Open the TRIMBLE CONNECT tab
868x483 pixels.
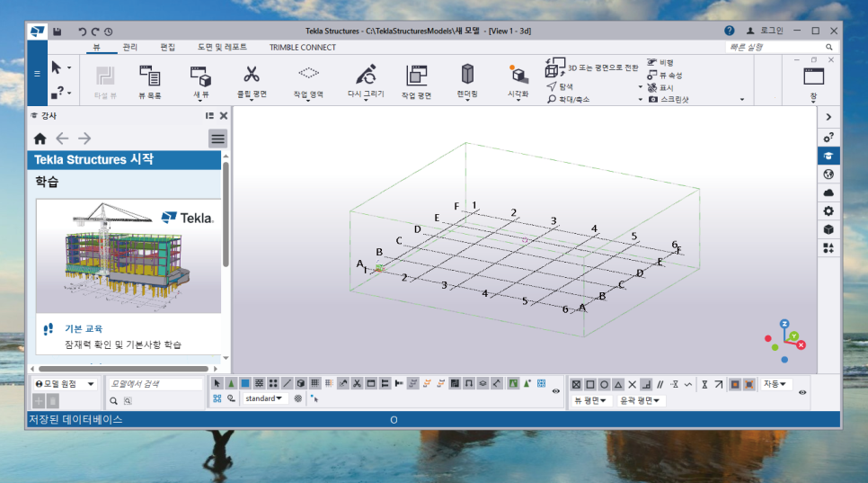302,48
